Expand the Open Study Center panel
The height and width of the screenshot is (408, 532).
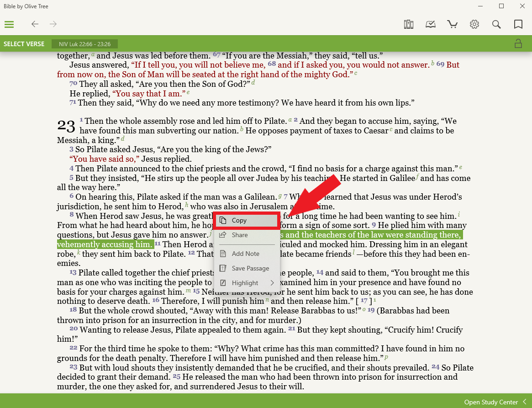495,402
